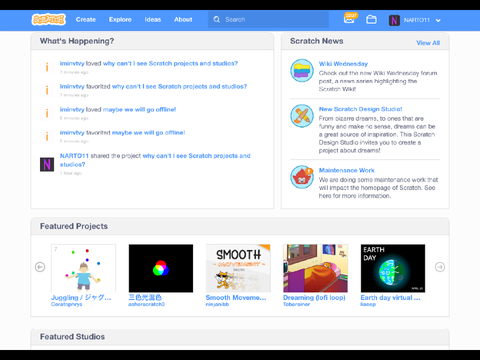
Task: Open the loved project 'why can't I see Scratch projects and studios?'
Action: point(170,63)
